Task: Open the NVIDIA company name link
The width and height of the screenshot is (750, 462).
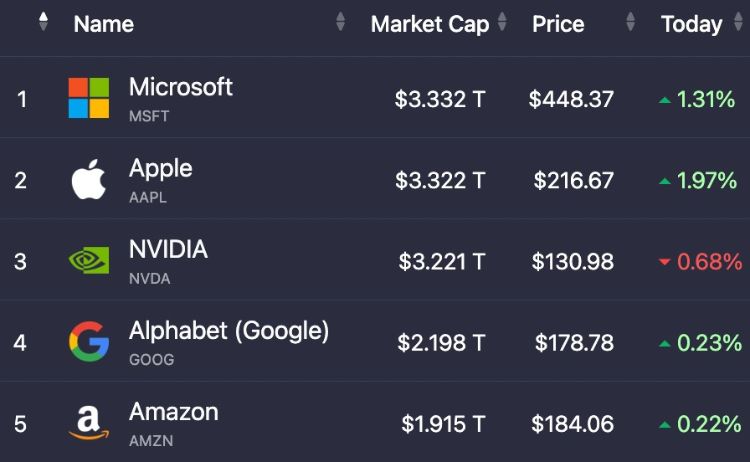Action: pos(168,249)
